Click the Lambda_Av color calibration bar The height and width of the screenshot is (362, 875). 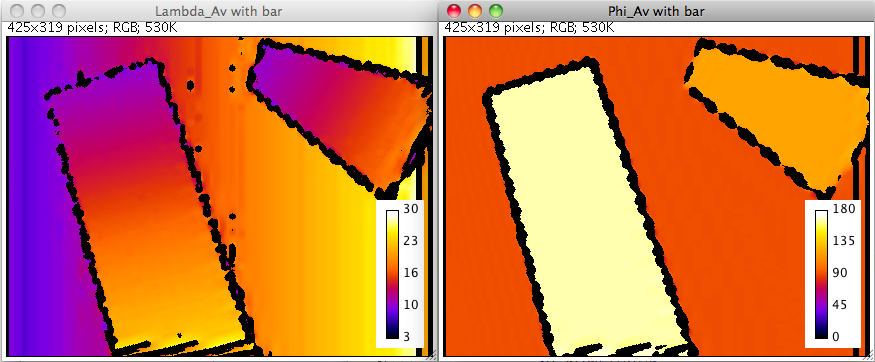[x=393, y=274]
